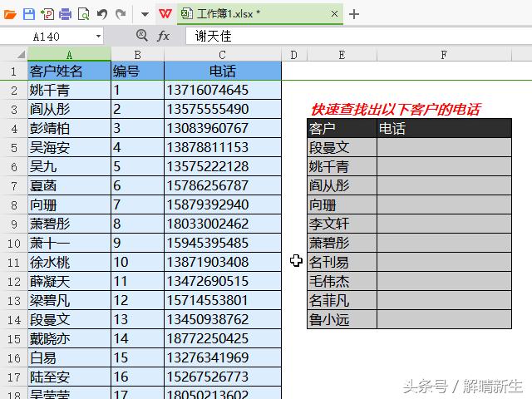This screenshot has width=532, height=399.
Task: Click the blue 电话 header in column C
Action: [x=223, y=71]
